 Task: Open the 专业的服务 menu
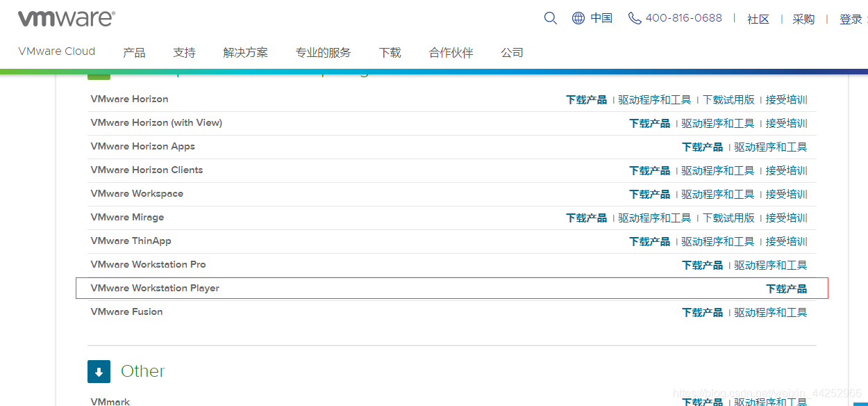coord(323,52)
